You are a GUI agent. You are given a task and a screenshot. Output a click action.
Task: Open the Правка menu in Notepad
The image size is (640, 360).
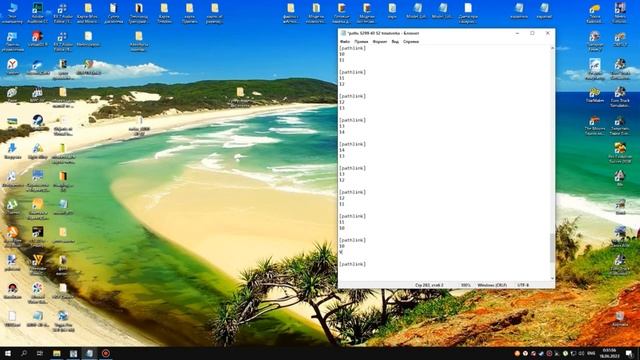pos(361,42)
